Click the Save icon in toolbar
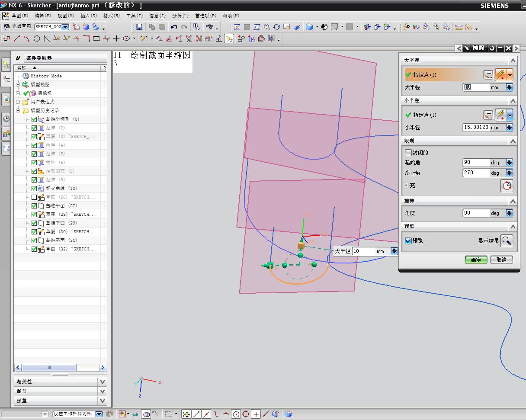The height and width of the screenshot is (420, 526). [139, 27]
